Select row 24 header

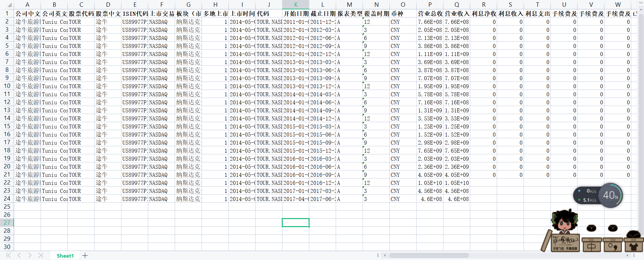7,199
